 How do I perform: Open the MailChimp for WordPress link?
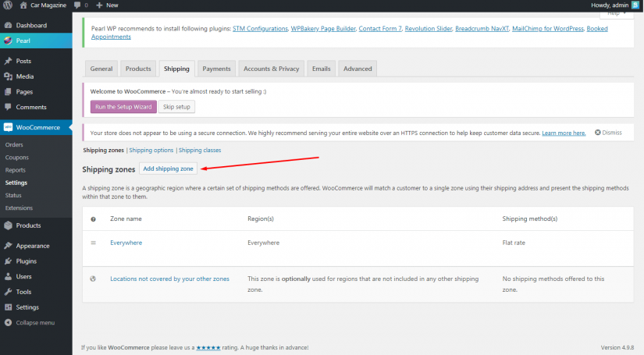click(x=547, y=28)
